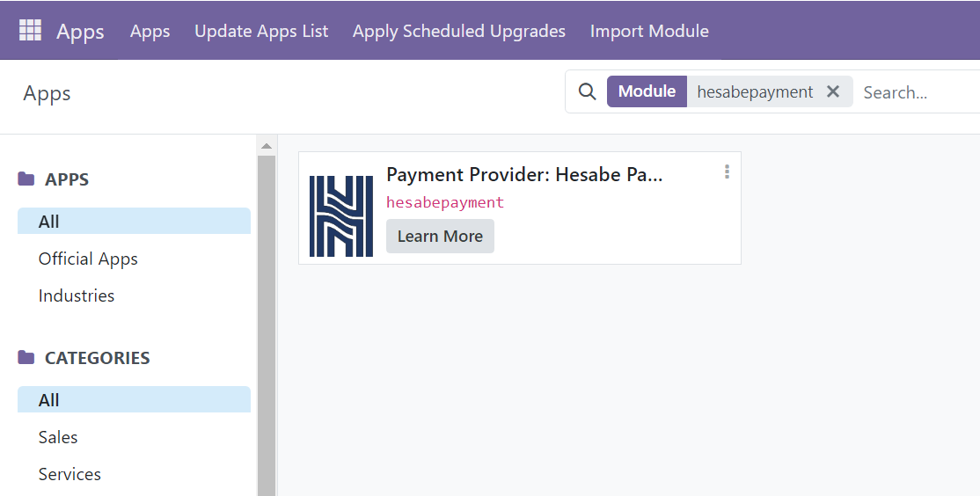
Task: Click the APPS section folder icon
Action: tap(26, 179)
